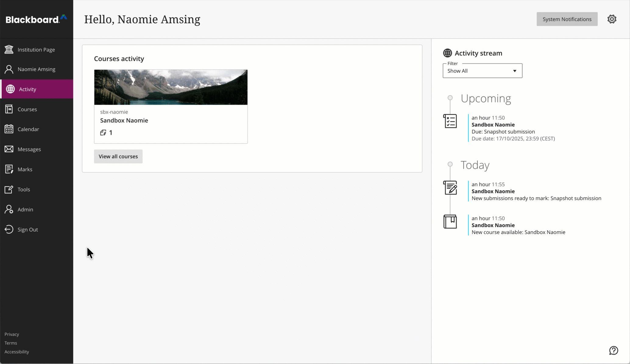Click the new course available book icon
Viewport: 630px width, 364px height.
click(x=450, y=222)
